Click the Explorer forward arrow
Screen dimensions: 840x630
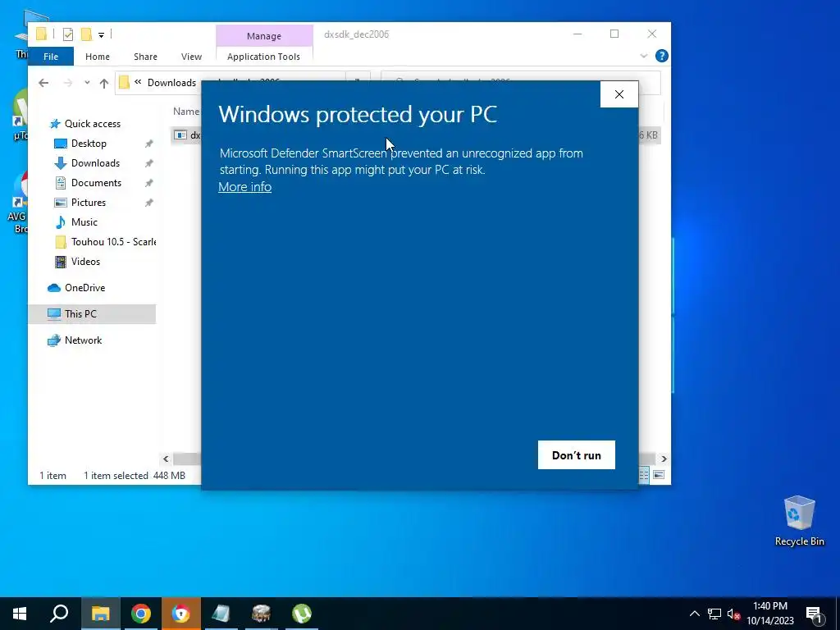[68, 83]
